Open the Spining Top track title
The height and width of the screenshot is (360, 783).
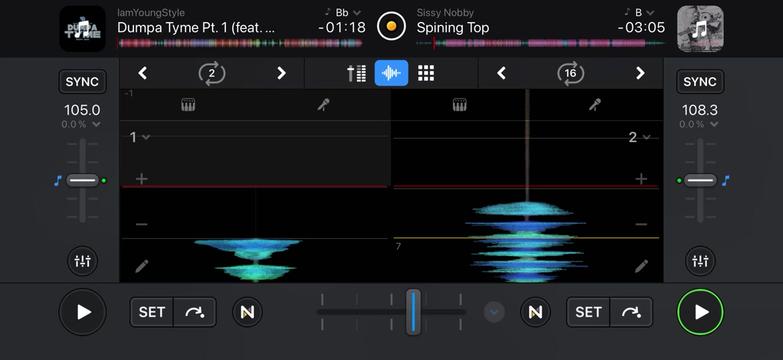click(453, 28)
